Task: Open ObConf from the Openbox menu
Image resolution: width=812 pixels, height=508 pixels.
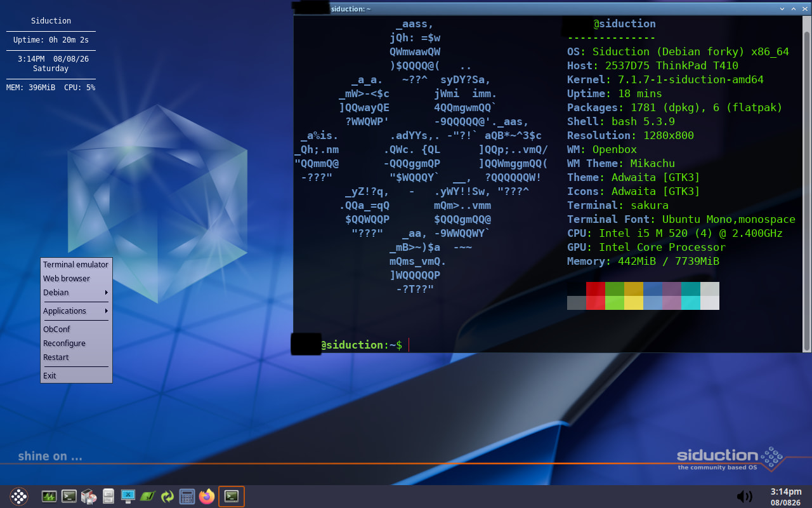Action: point(76,330)
